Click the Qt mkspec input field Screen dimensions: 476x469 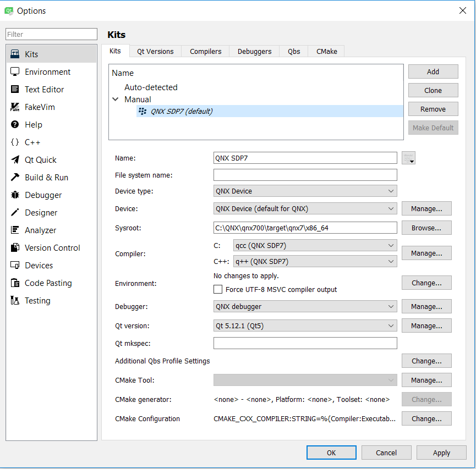[x=305, y=343]
